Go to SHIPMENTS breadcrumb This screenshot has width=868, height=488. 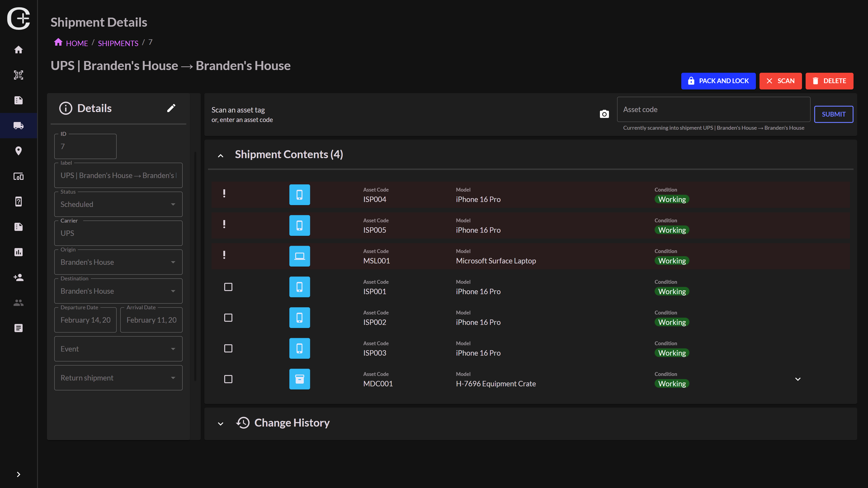tap(118, 43)
